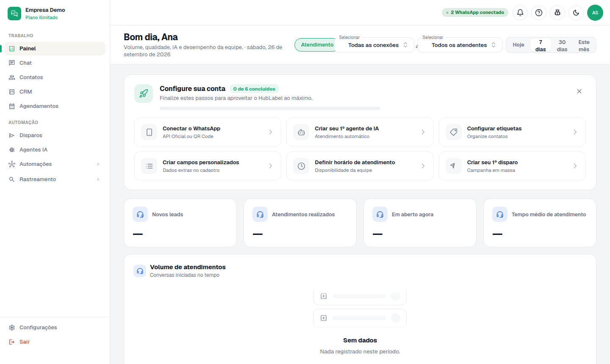Image resolution: width=610 pixels, height=364 pixels.
Task: Go to Chat in the sidebar
Action: (55, 63)
